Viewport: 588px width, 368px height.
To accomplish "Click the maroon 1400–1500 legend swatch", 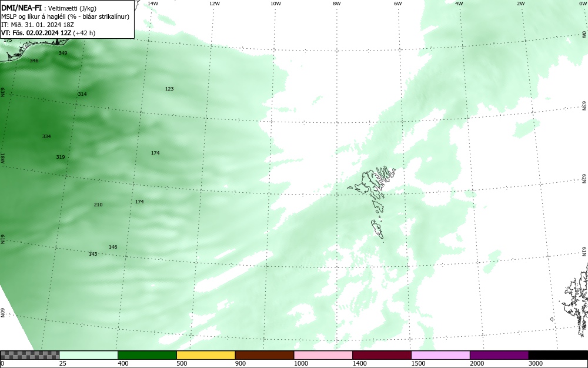I will point(382,355).
